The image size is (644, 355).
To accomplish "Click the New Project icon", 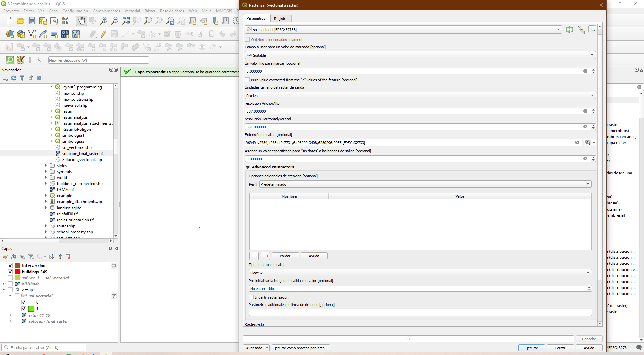I will point(10,21).
